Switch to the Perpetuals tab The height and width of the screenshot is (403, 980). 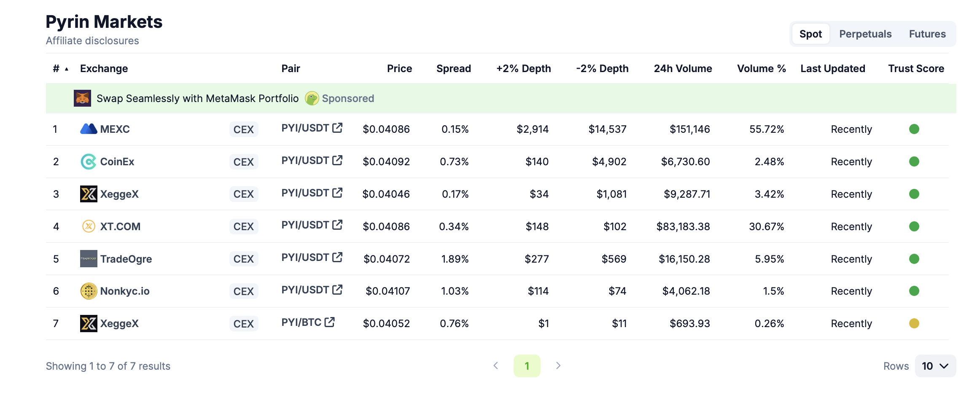(865, 34)
